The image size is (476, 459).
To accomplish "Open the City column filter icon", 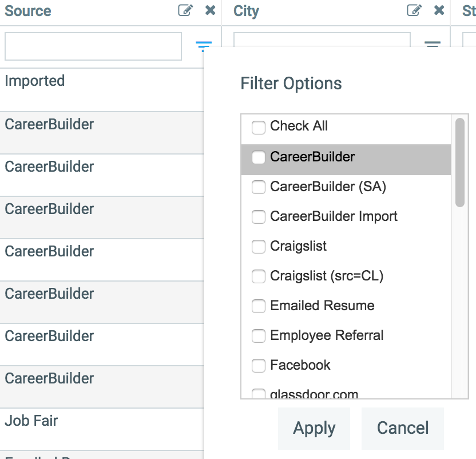I will [x=433, y=44].
